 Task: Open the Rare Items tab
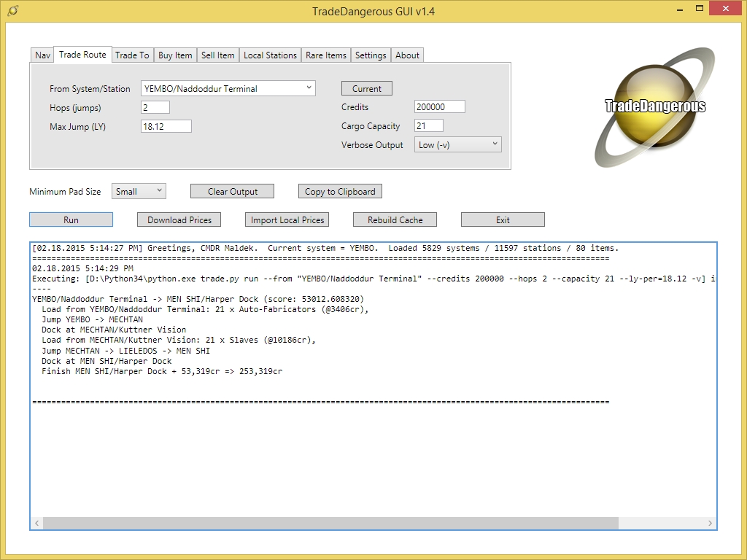point(326,55)
